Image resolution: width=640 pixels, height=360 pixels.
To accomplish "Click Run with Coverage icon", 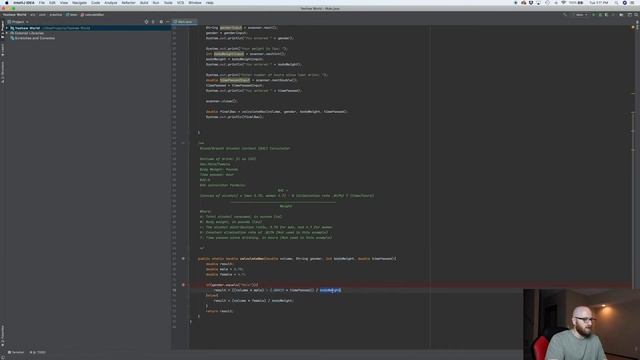I will click(607, 15).
